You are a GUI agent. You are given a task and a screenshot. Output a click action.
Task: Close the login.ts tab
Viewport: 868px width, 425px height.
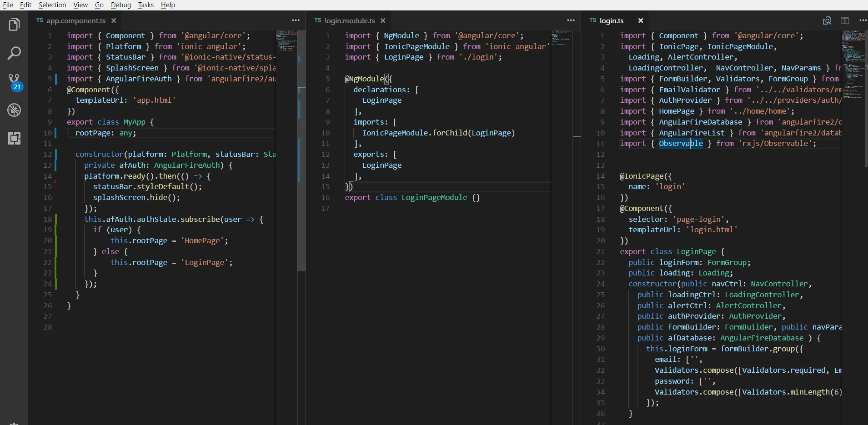pyautogui.click(x=641, y=20)
